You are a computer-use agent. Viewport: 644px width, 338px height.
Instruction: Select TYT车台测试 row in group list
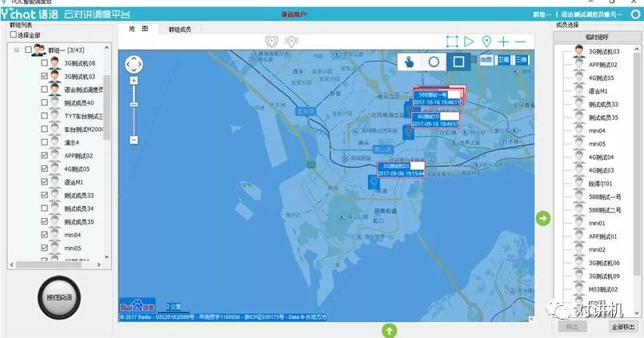83,116
